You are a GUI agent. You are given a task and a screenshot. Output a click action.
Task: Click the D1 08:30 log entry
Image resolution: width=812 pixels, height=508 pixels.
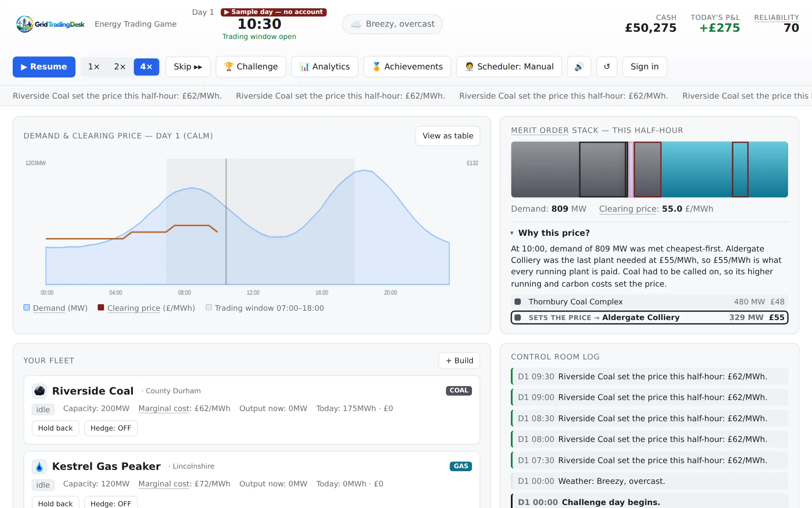coord(649,419)
